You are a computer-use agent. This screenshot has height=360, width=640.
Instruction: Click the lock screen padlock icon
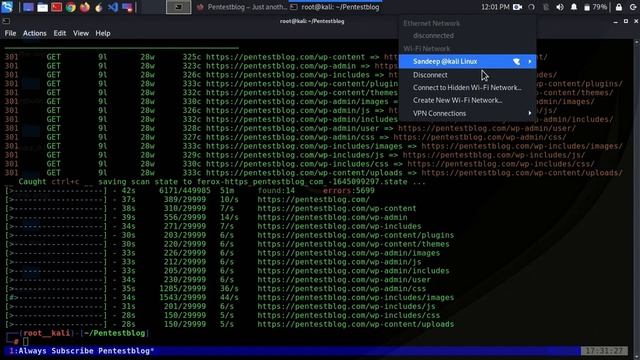619,7
